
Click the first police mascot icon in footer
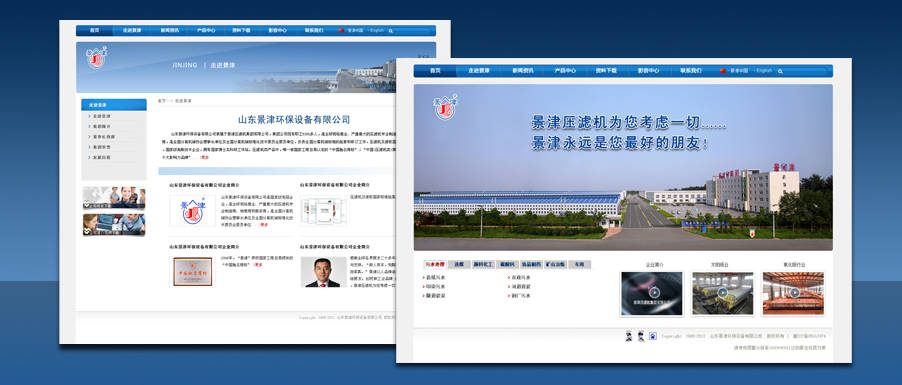pos(628,336)
